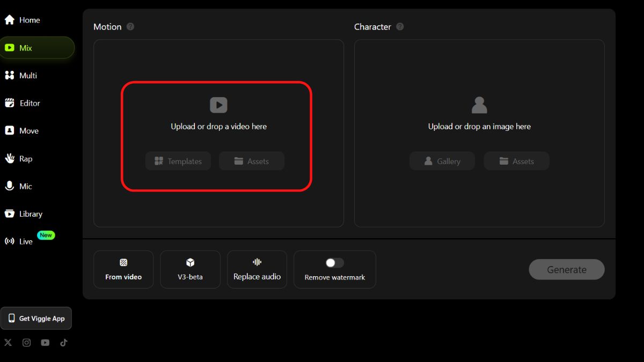Visit Viggle's TikTok page
This screenshot has width=644, height=362.
pyautogui.click(x=64, y=342)
